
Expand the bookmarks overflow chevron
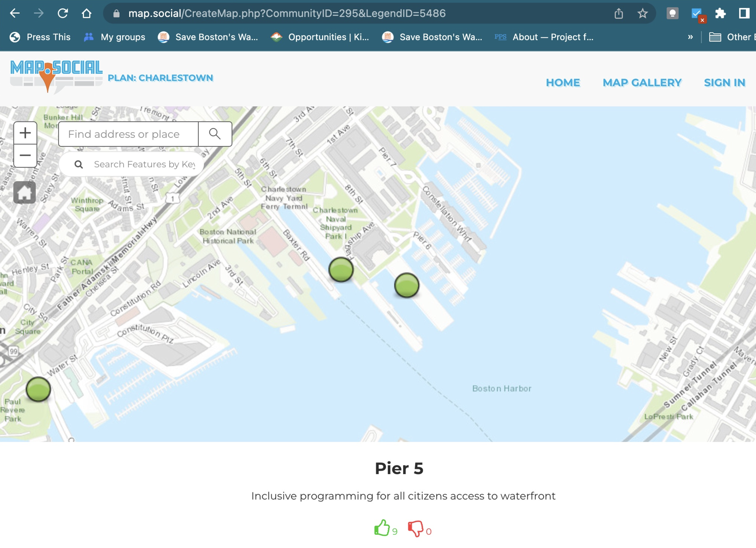pyautogui.click(x=690, y=37)
